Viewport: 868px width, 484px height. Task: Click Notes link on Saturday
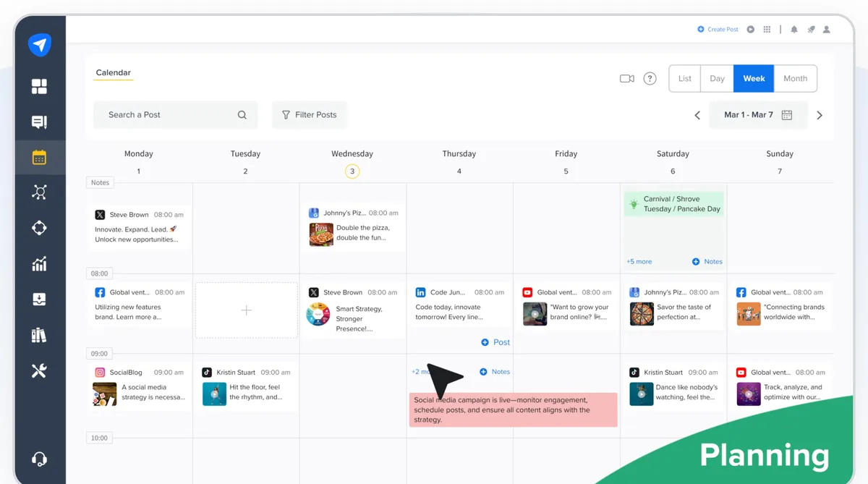[x=707, y=262]
